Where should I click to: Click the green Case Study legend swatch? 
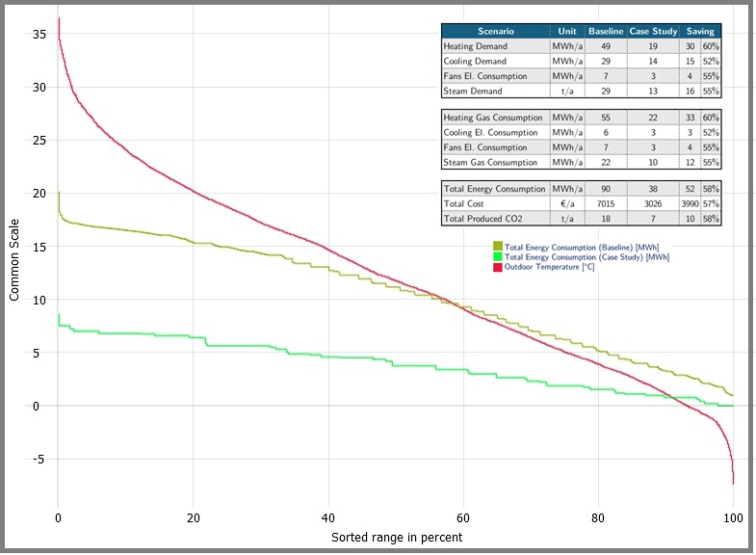tap(498, 257)
